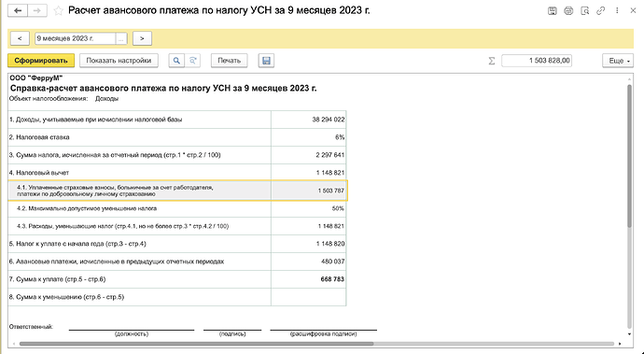Open period selector with ellipsis button
The image size is (644, 354).
click(x=121, y=38)
